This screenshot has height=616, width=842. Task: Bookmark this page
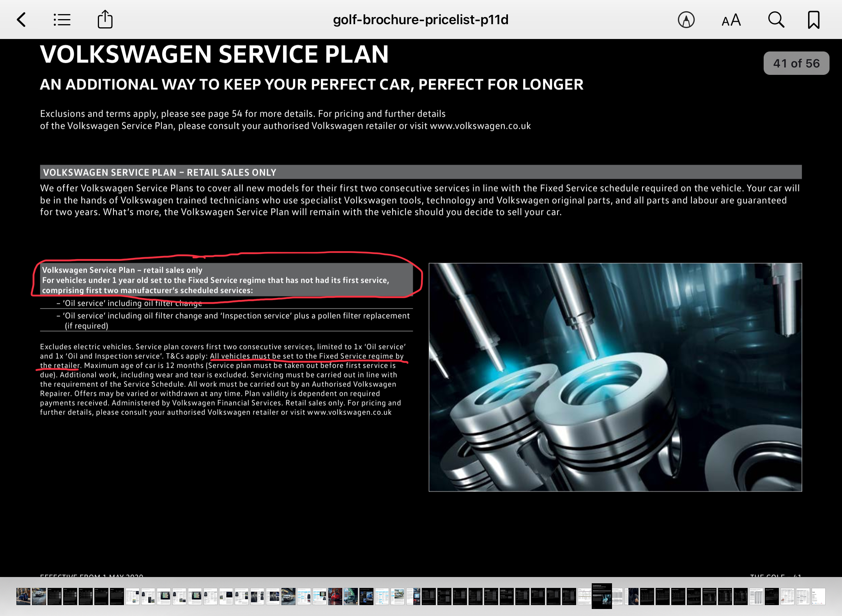(x=814, y=19)
